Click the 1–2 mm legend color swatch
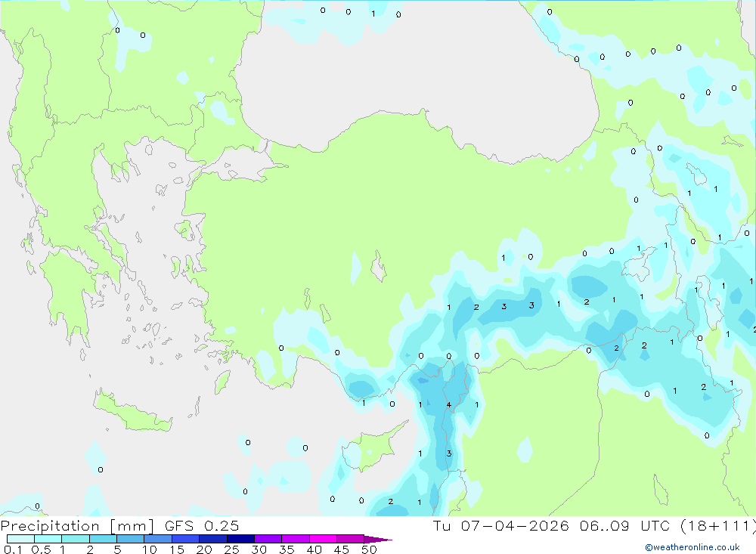Image resolution: width=756 pixels, height=554 pixels. pyautogui.click(x=76, y=539)
